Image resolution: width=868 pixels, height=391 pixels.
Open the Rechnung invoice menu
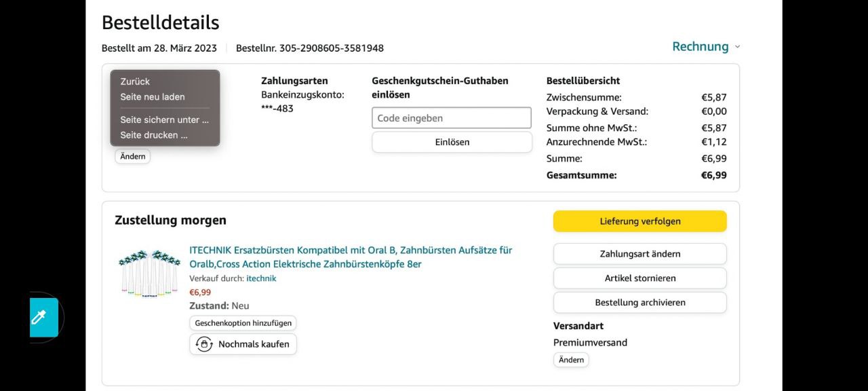(x=700, y=47)
